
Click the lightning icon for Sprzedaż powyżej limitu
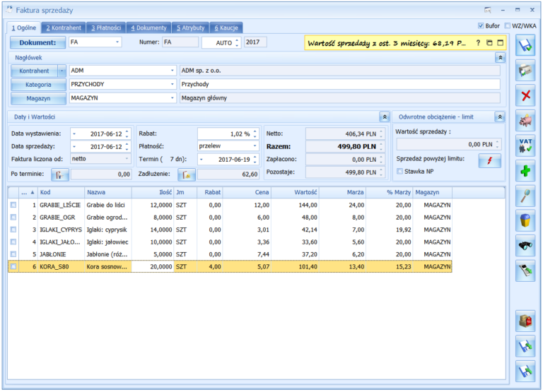(x=490, y=160)
